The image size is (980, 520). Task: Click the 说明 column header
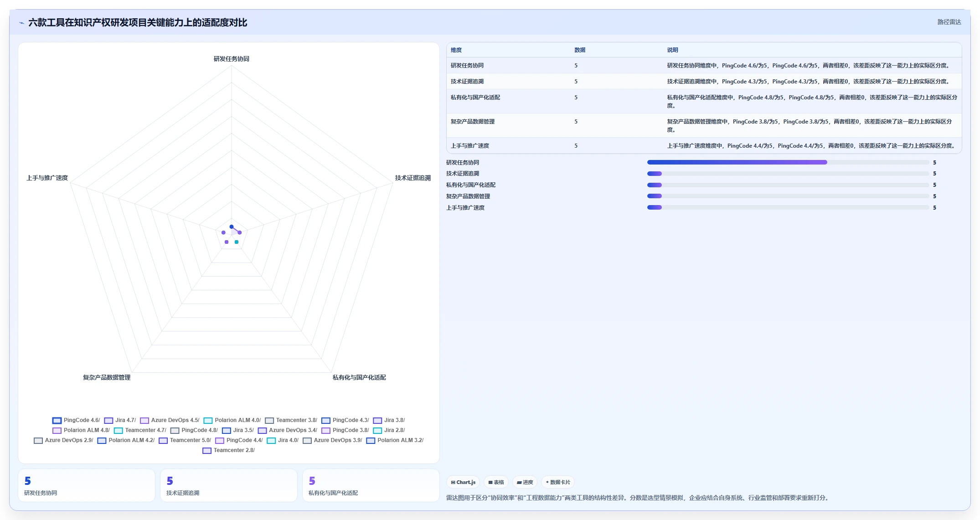672,50
